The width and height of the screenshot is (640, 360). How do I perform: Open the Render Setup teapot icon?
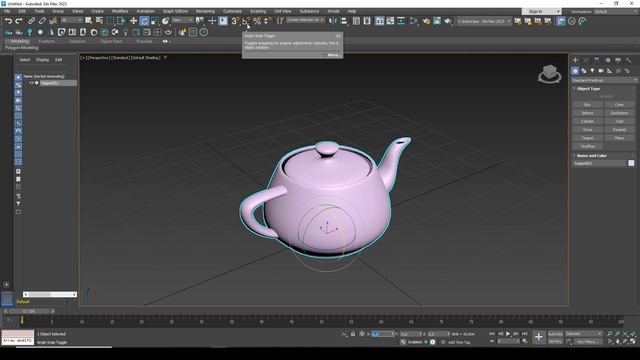click(426, 21)
